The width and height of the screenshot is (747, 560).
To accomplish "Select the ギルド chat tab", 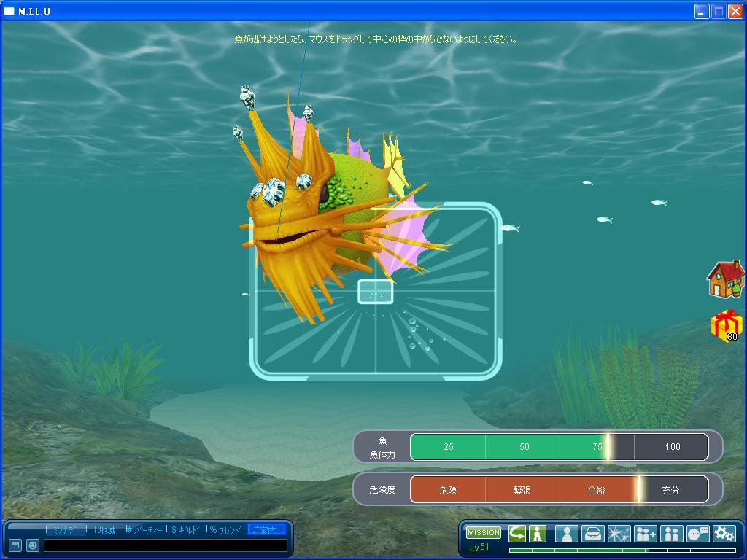I will (186, 530).
